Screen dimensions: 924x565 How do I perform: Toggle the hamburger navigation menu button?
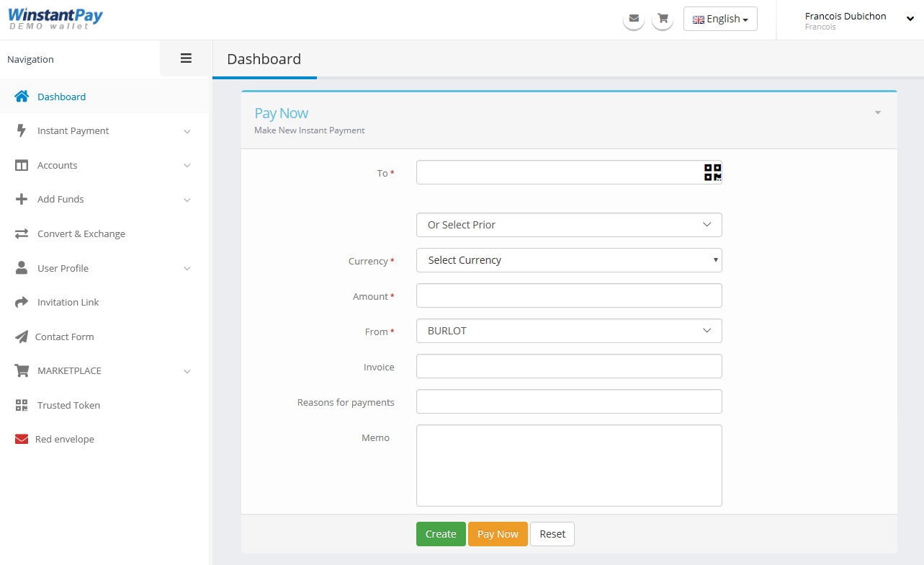click(x=186, y=58)
